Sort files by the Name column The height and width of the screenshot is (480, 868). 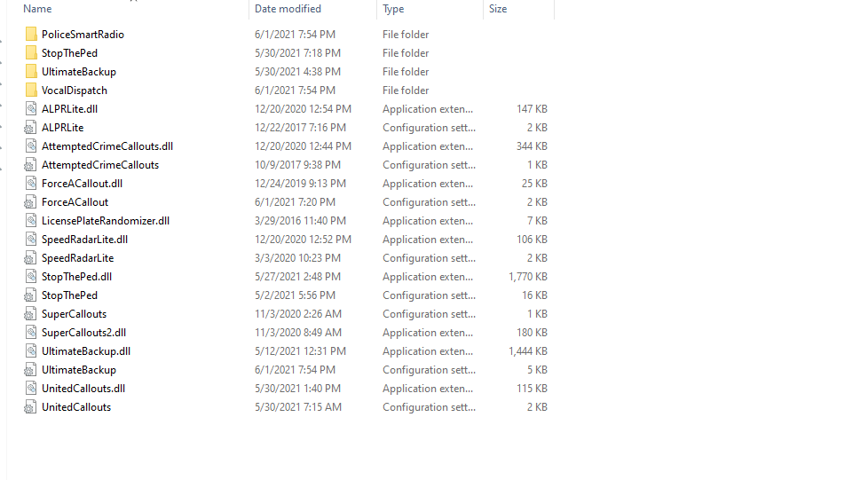[37, 9]
